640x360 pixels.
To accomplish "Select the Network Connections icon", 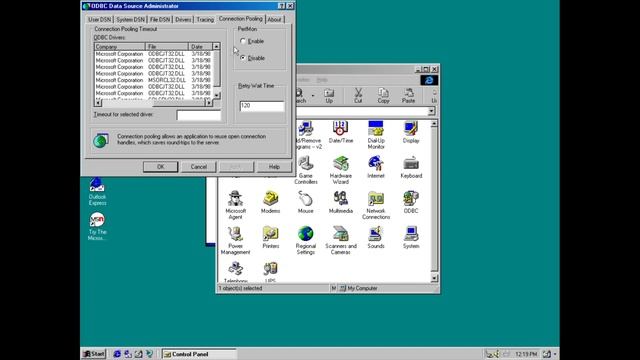I will pyautogui.click(x=376, y=205).
